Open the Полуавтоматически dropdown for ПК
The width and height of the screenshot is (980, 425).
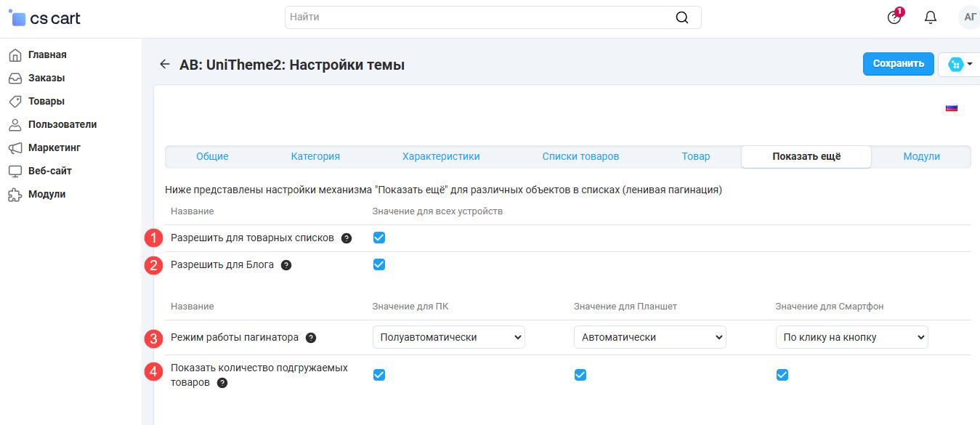448,337
